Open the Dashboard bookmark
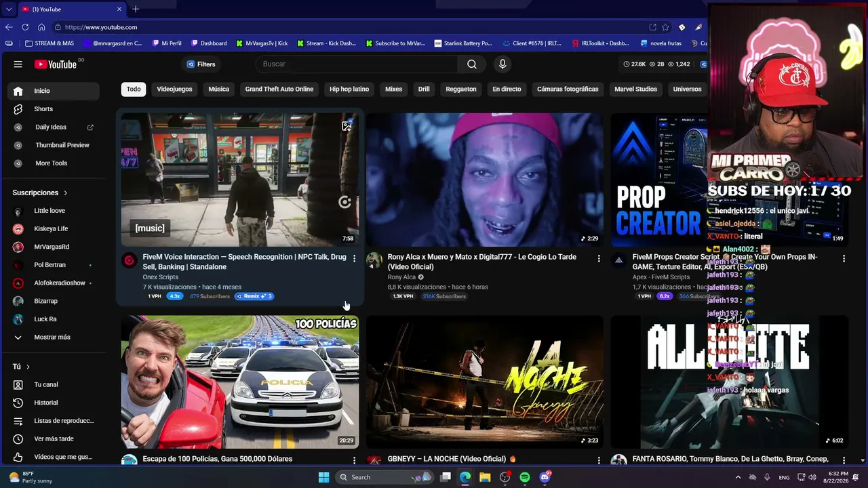 click(x=208, y=43)
